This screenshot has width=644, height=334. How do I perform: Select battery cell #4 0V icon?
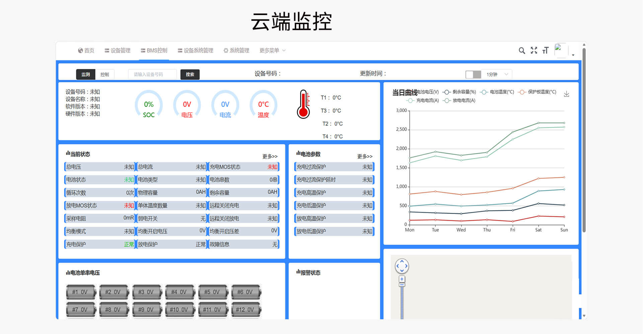click(181, 293)
